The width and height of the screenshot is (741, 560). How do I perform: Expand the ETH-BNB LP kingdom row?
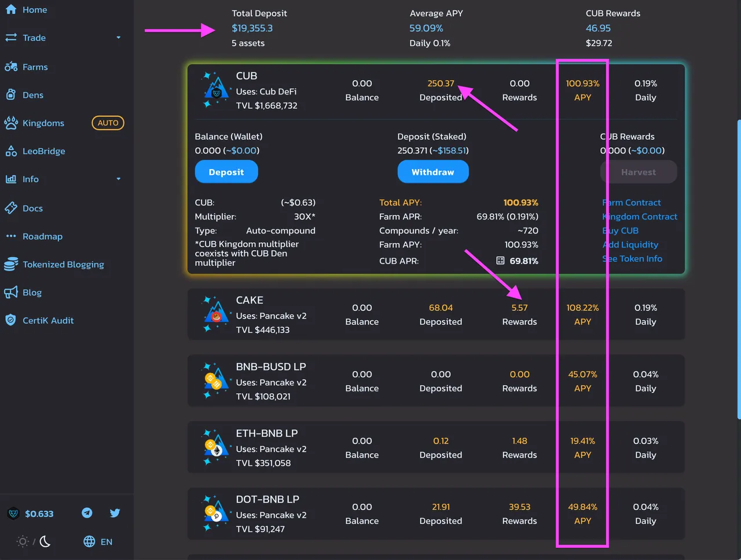tap(436, 448)
